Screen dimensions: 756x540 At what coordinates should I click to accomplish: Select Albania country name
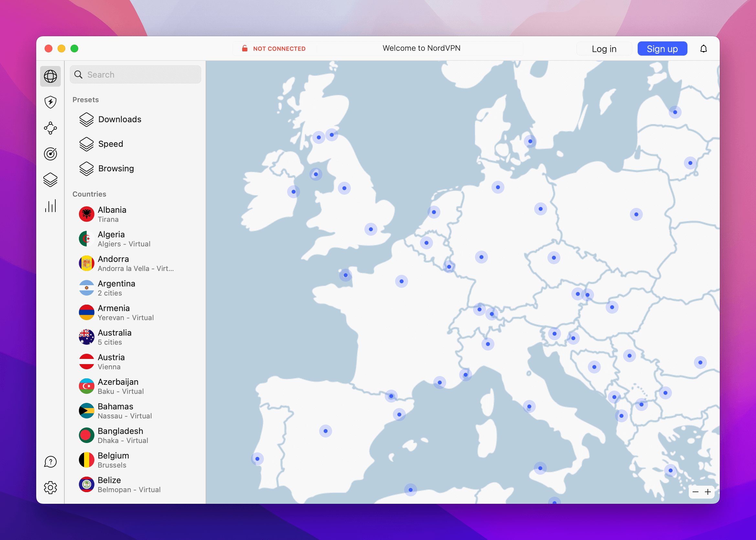(112, 210)
